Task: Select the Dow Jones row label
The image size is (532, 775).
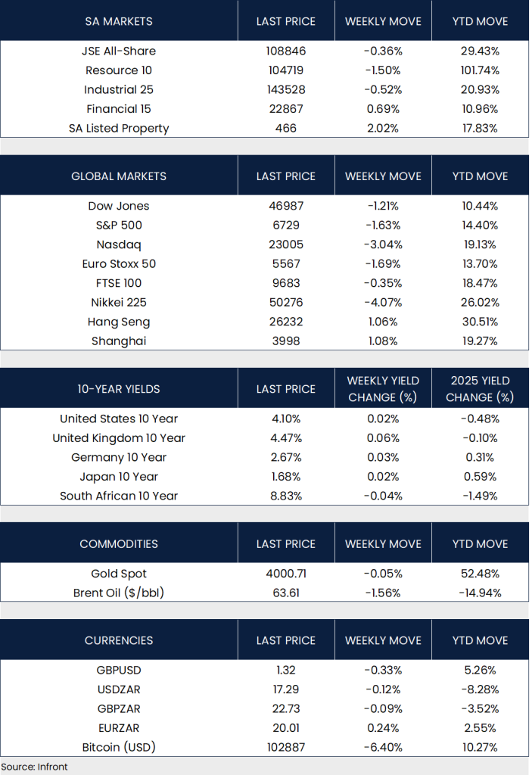Action: click(x=119, y=206)
